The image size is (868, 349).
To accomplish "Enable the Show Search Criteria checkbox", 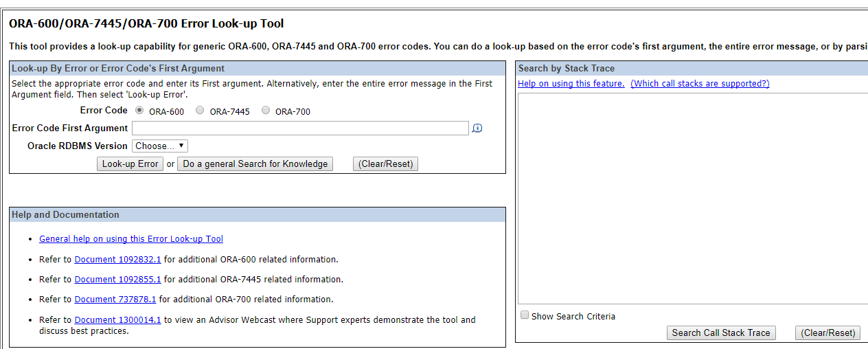I will pos(525,315).
